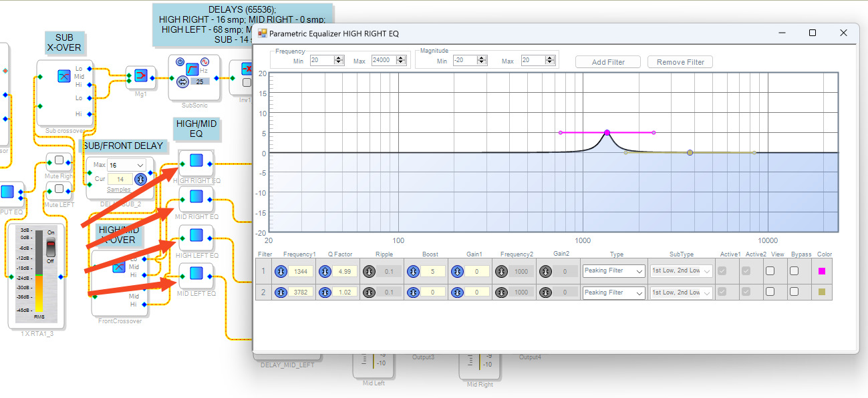Open the delay Max samples dropdown
Screen dimensions: 868x398
pos(127,165)
